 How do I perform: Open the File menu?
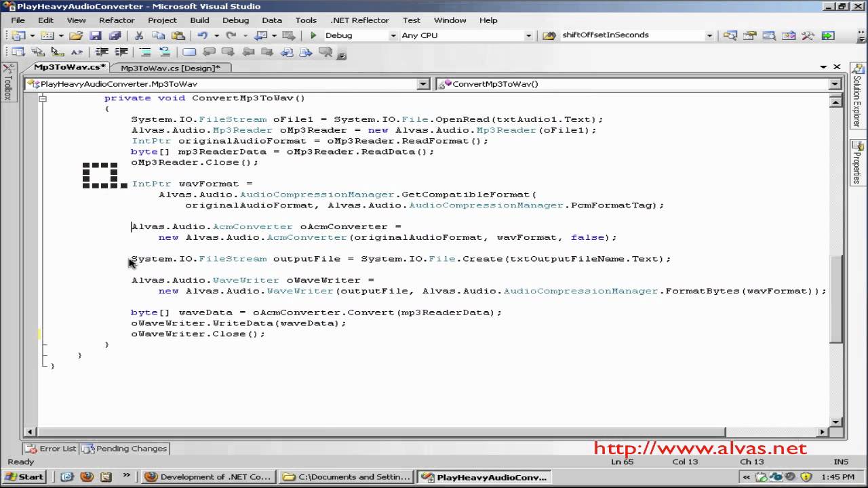(18, 20)
